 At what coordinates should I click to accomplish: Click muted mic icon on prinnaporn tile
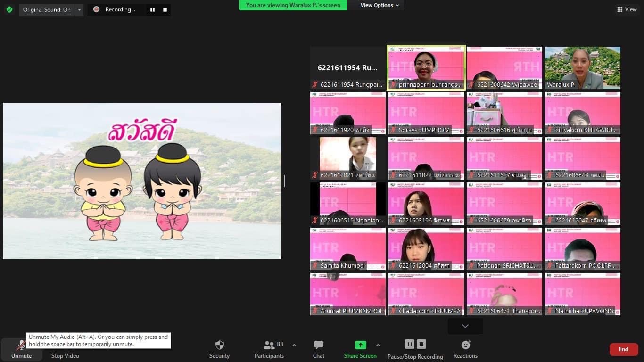(x=393, y=85)
